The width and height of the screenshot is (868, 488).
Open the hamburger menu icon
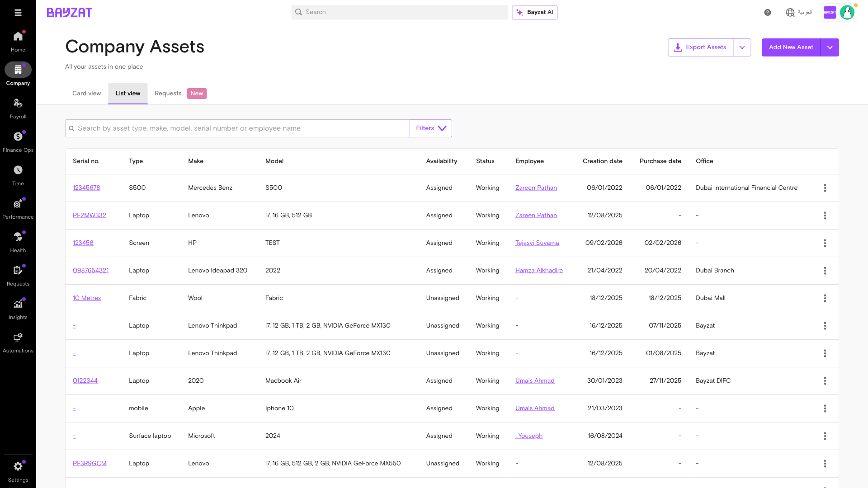[x=18, y=13]
